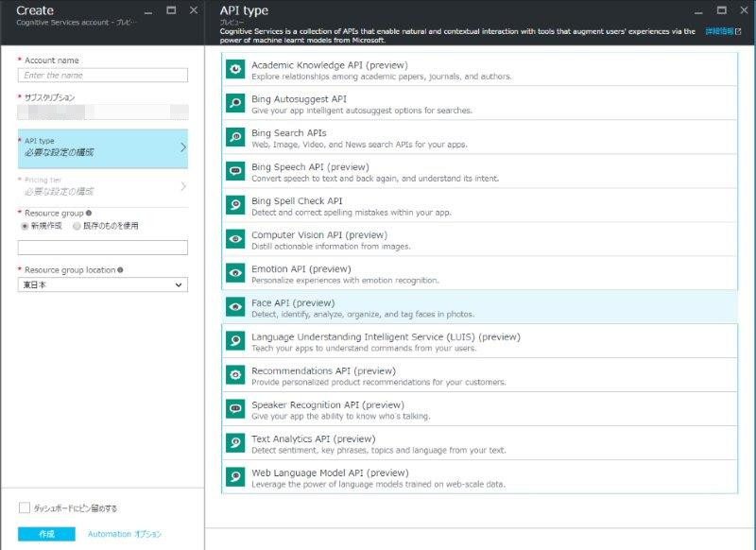Viewport: 756px width, 550px height.
Task: Pick Computer Vision API (preview)
Action: click(479, 239)
